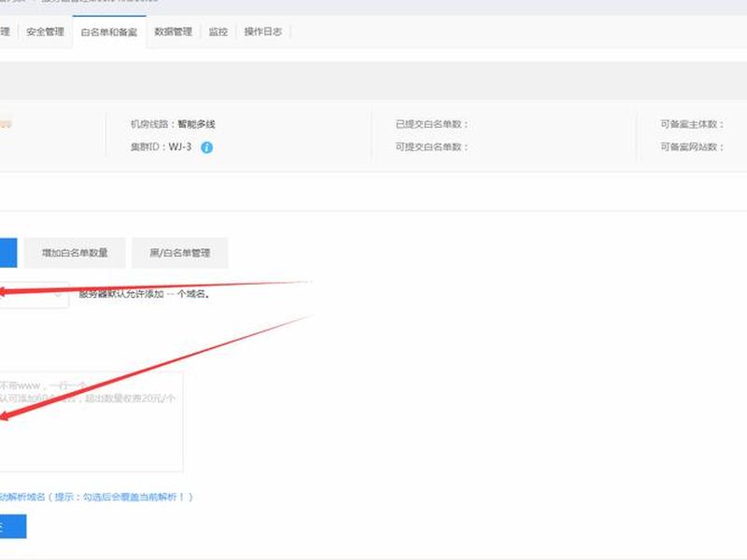Open the 安全管理 tab
Image resolution: width=747 pixels, height=560 pixels.
pyautogui.click(x=45, y=32)
